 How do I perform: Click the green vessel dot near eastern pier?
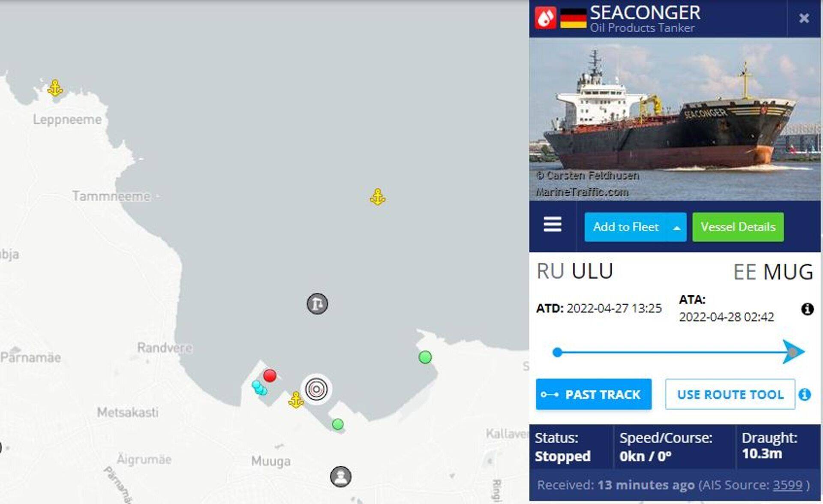tap(425, 357)
